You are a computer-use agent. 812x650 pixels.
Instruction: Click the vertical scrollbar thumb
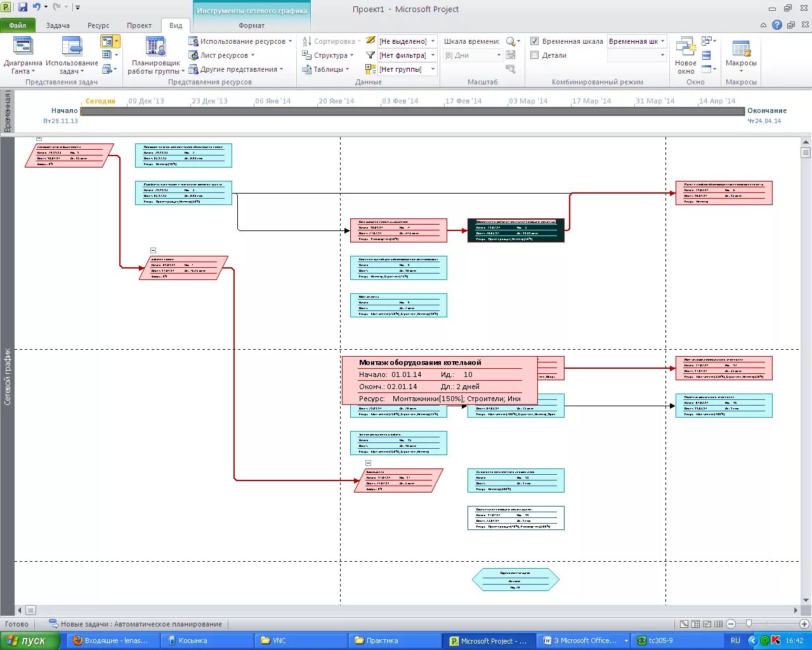click(x=806, y=152)
